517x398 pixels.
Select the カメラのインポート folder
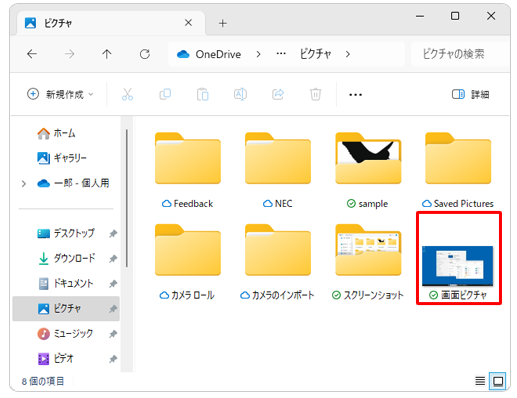click(x=278, y=262)
